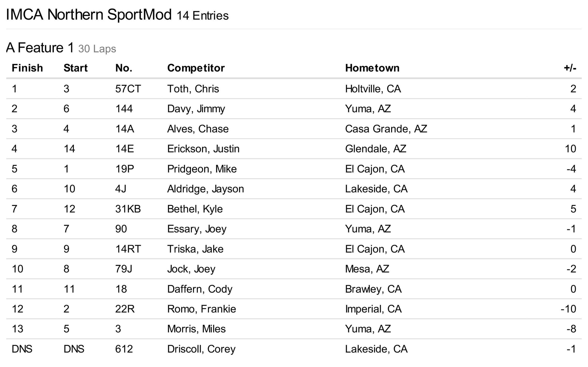
Task: Select competitor Toth, Chris
Action: pyautogui.click(x=193, y=89)
